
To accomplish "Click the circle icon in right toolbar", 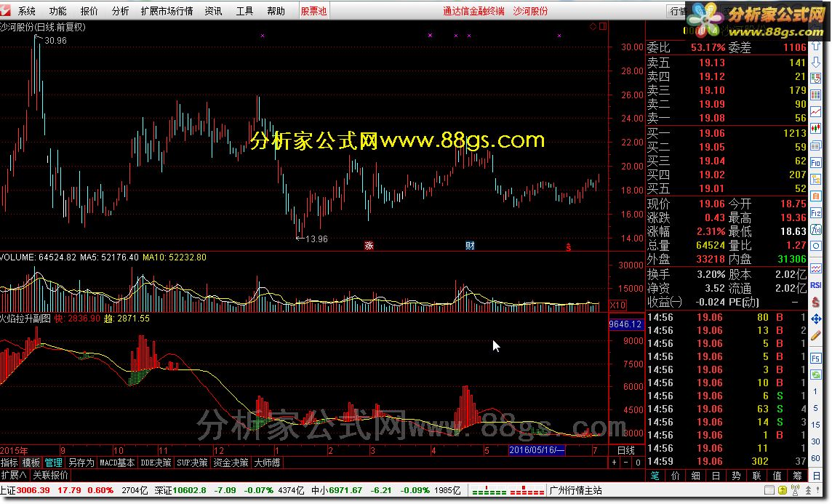I will pos(815,246).
